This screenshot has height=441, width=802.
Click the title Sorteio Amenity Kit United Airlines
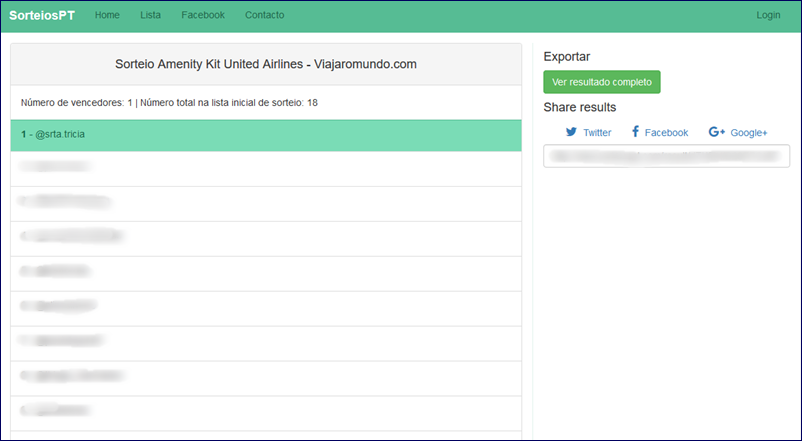click(x=265, y=64)
